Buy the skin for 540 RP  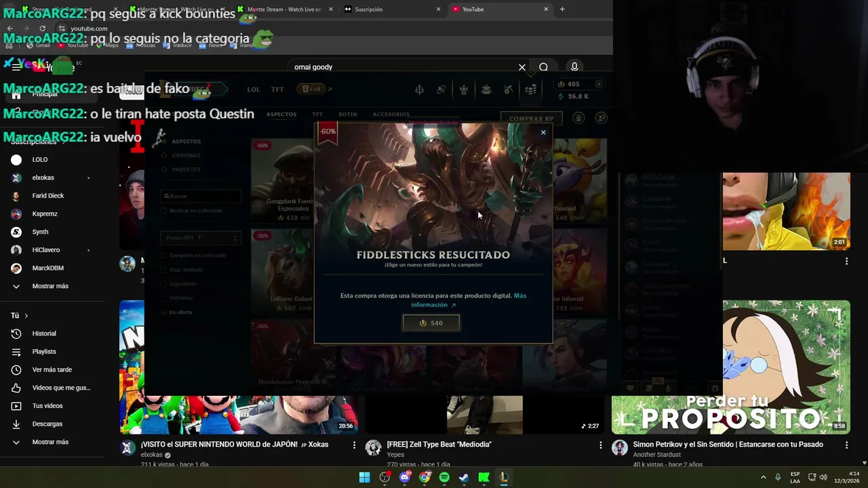(431, 323)
